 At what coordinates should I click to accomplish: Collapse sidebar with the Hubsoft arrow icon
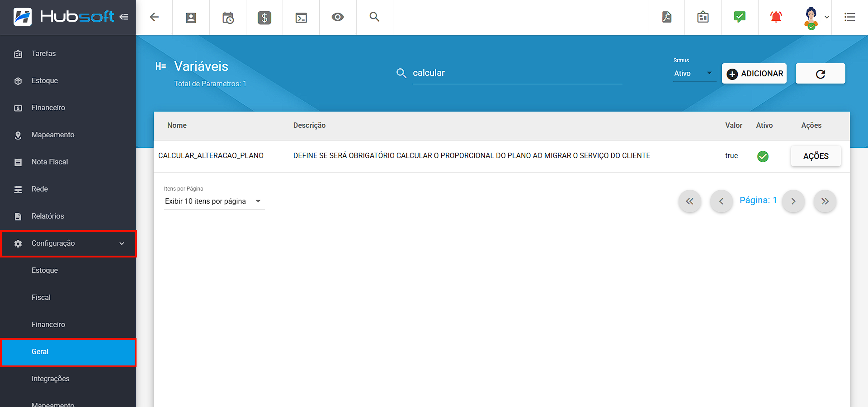click(124, 17)
